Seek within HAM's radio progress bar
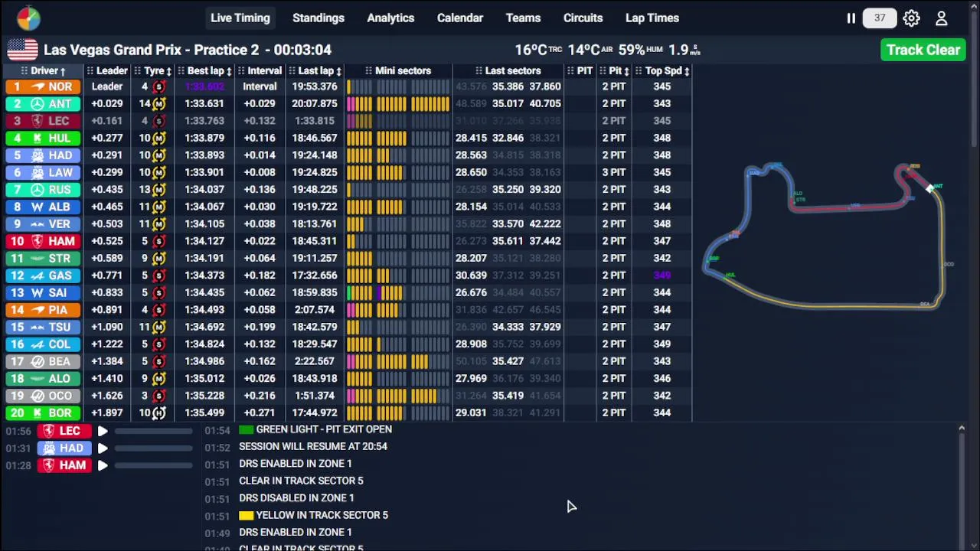Image resolution: width=980 pixels, height=551 pixels. pos(154,465)
